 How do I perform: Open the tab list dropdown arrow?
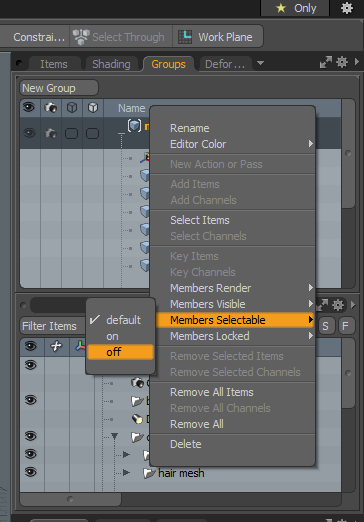coord(260,63)
